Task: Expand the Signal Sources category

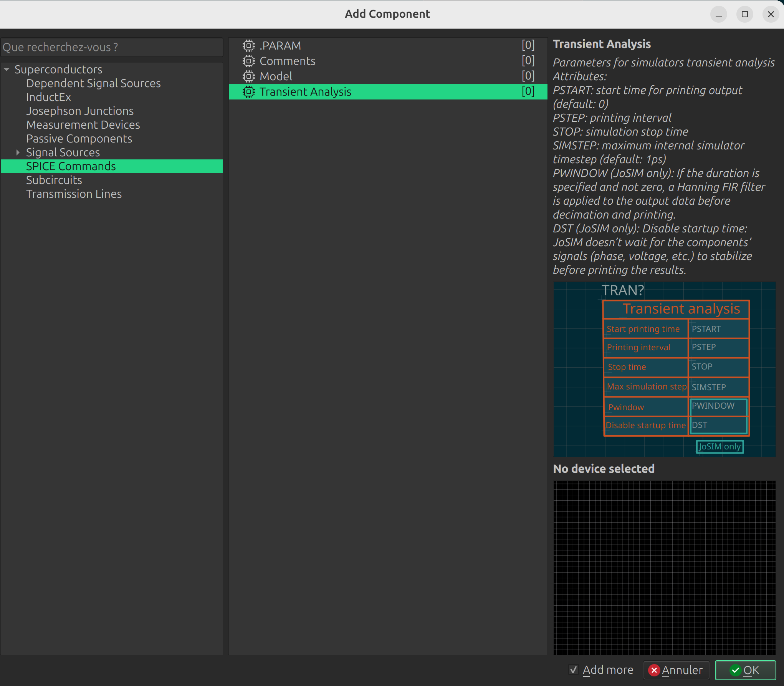Action: tap(18, 152)
